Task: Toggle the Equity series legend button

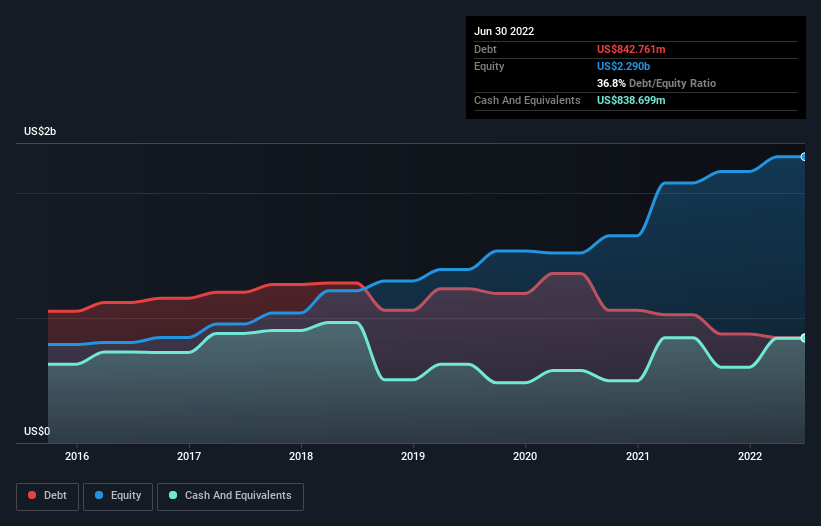Action: [x=118, y=496]
